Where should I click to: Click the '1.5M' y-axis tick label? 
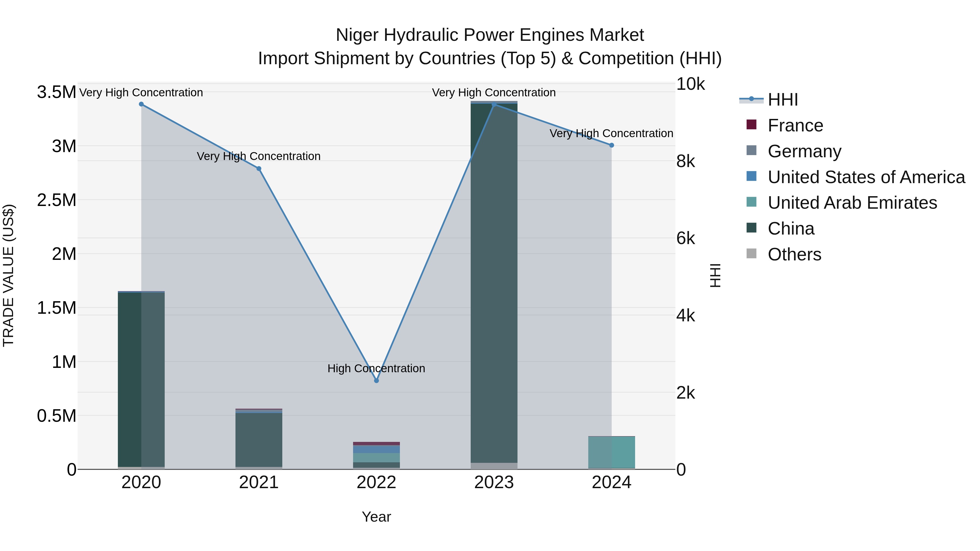pyautogui.click(x=57, y=308)
